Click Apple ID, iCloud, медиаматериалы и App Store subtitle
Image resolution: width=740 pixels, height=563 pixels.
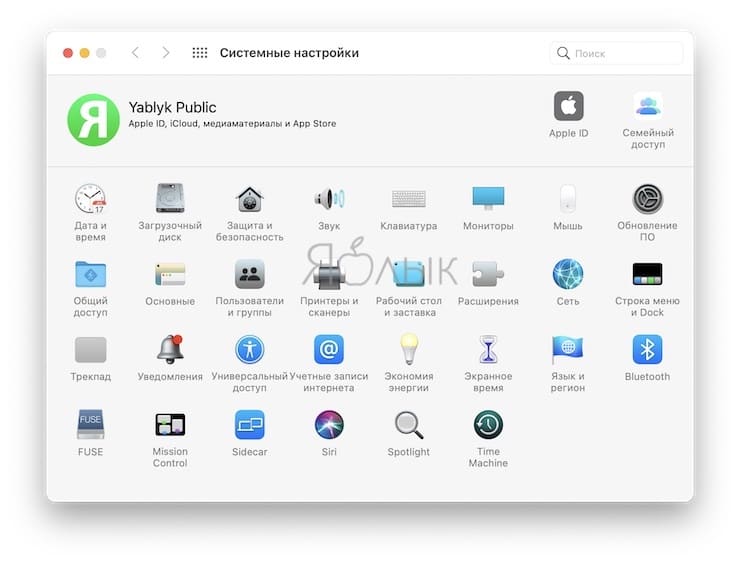pos(232,124)
